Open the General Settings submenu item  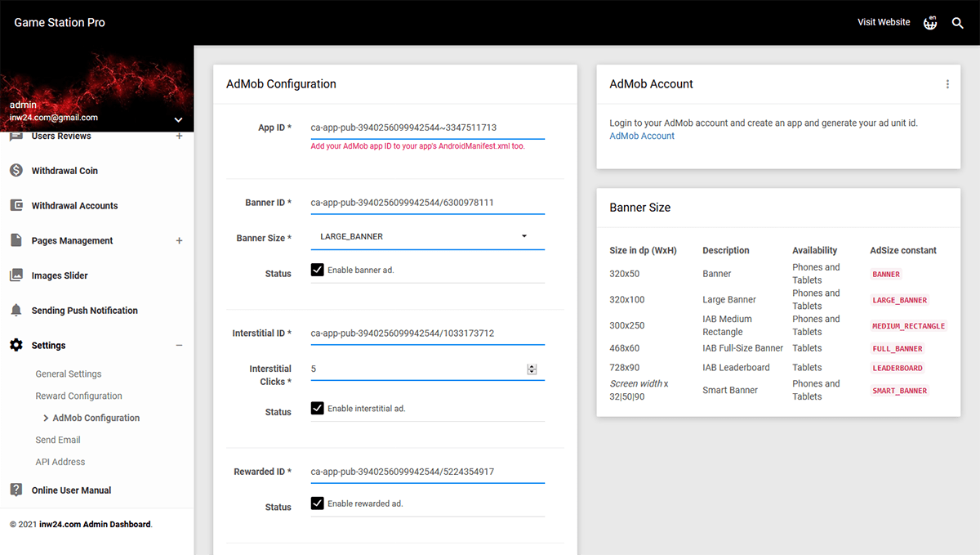point(69,374)
